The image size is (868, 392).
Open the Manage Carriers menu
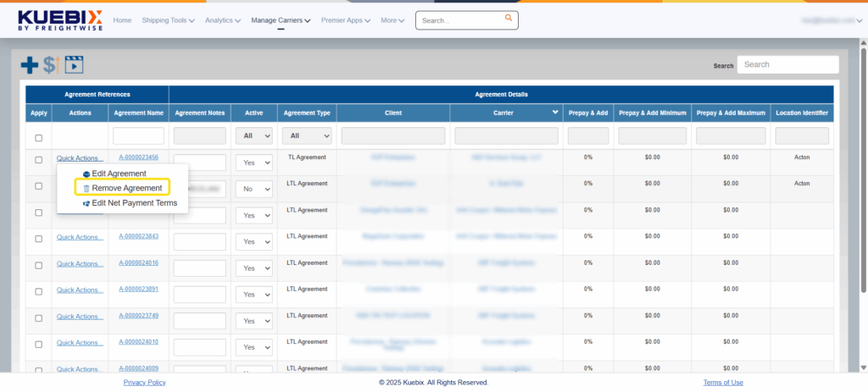point(281,20)
